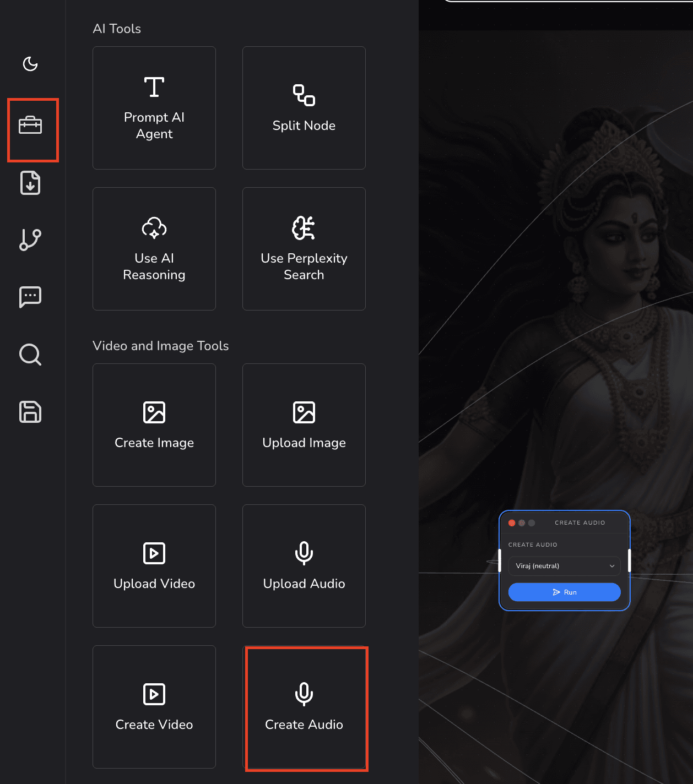Select the Create Audio tool
This screenshot has width=693, height=784.
(304, 707)
